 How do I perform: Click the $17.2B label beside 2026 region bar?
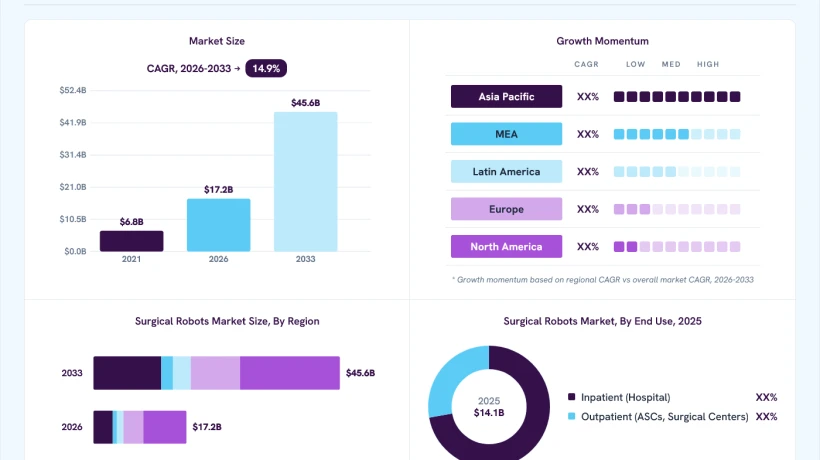(207, 427)
